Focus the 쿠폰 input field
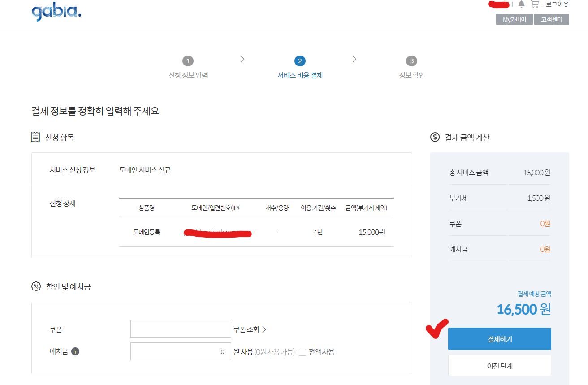This screenshot has width=588, height=385. point(181,329)
